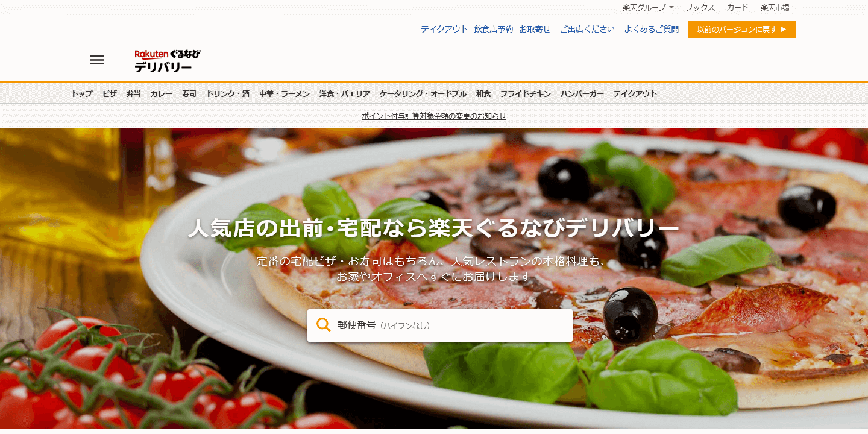The height and width of the screenshot is (434, 868).
Task: Open the hamburger menu icon
Action: pyautogui.click(x=96, y=60)
